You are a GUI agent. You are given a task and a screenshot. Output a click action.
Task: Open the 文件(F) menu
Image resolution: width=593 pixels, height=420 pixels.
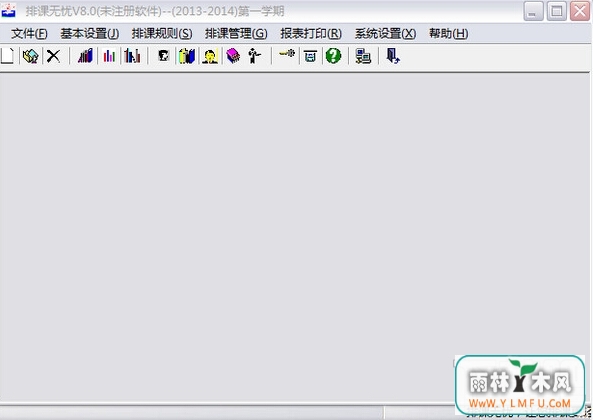tap(29, 34)
